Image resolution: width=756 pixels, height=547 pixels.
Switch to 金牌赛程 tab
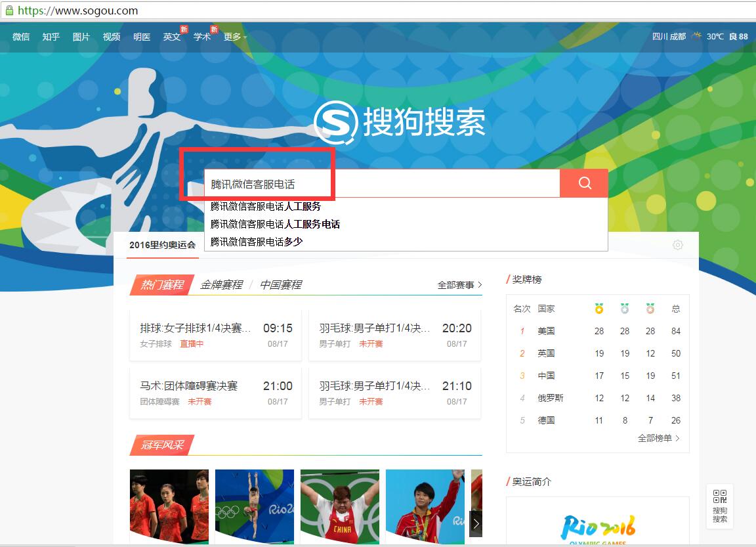pos(221,285)
